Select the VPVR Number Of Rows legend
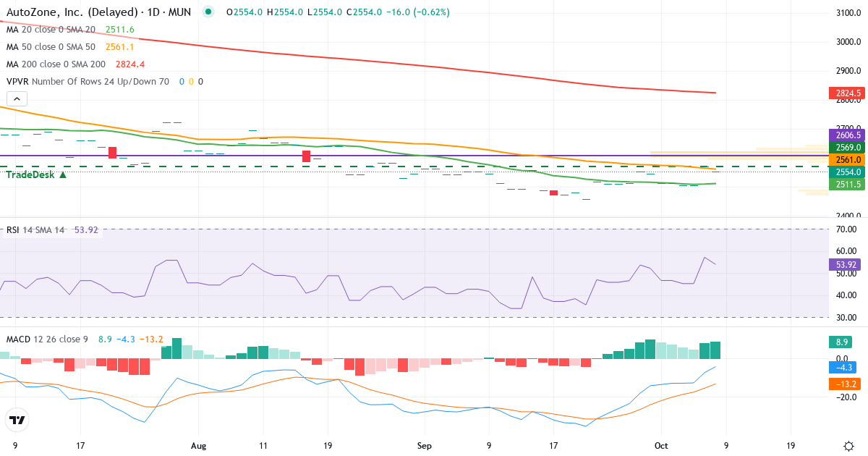The height and width of the screenshot is (456, 868). [88, 82]
